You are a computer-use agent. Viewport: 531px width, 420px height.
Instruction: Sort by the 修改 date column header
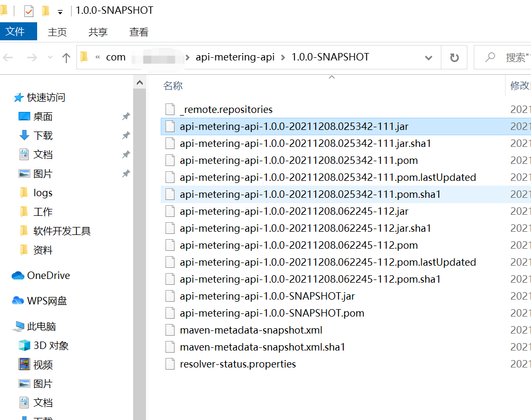[x=519, y=85]
